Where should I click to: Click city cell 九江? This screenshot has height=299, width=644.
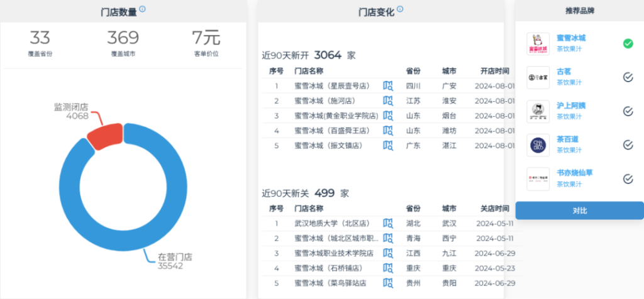point(449,254)
